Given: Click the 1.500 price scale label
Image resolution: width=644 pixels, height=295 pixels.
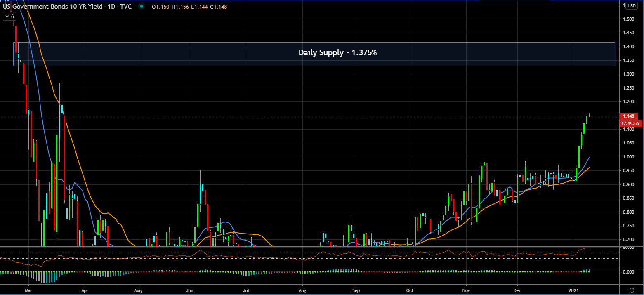Looking at the screenshot, I should [x=629, y=19].
